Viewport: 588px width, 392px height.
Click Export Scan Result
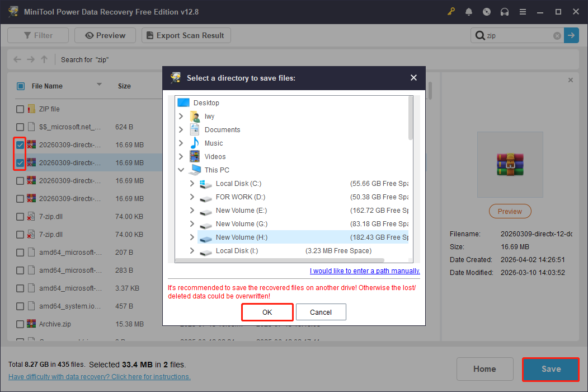point(186,35)
